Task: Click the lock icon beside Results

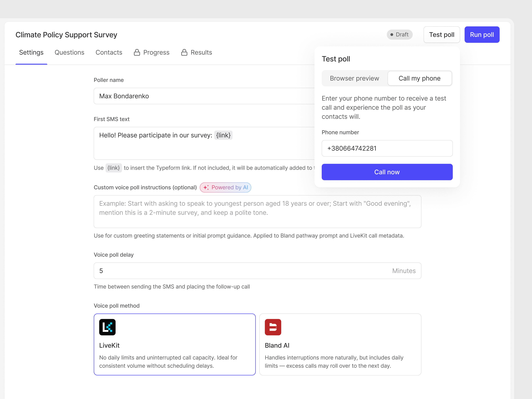Action: pos(184,52)
